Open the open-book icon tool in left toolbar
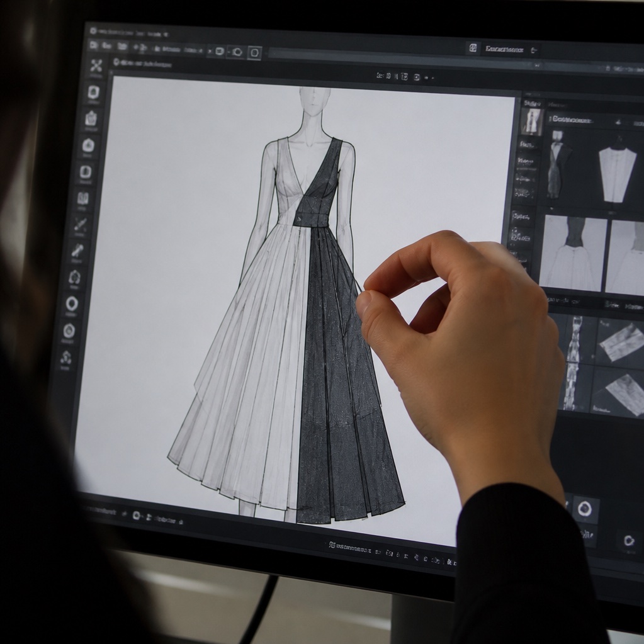This screenshot has width=644, height=644. [x=83, y=198]
